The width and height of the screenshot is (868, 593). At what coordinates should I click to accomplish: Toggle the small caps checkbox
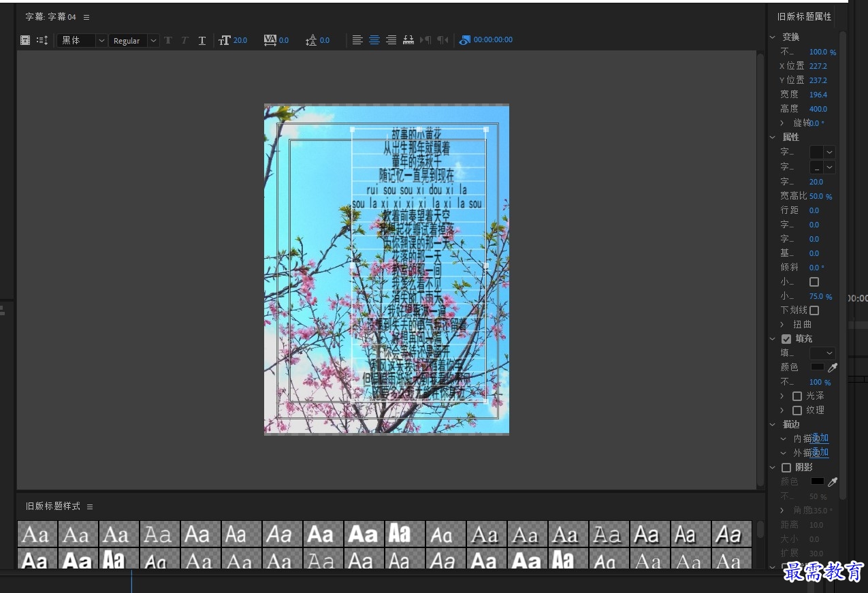(814, 282)
